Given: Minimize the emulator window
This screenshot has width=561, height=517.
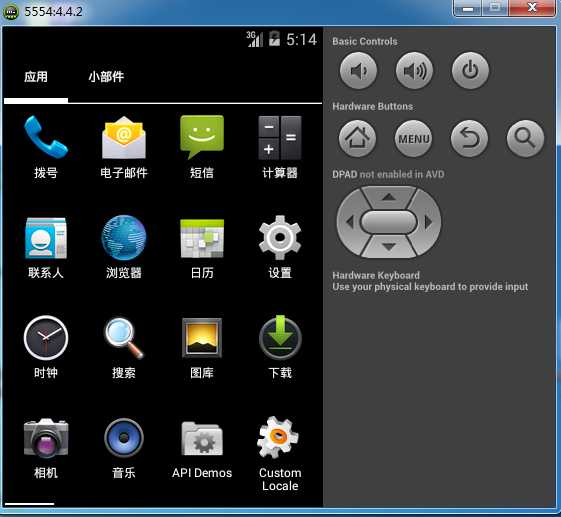Looking at the screenshot, I should [x=467, y=8].
